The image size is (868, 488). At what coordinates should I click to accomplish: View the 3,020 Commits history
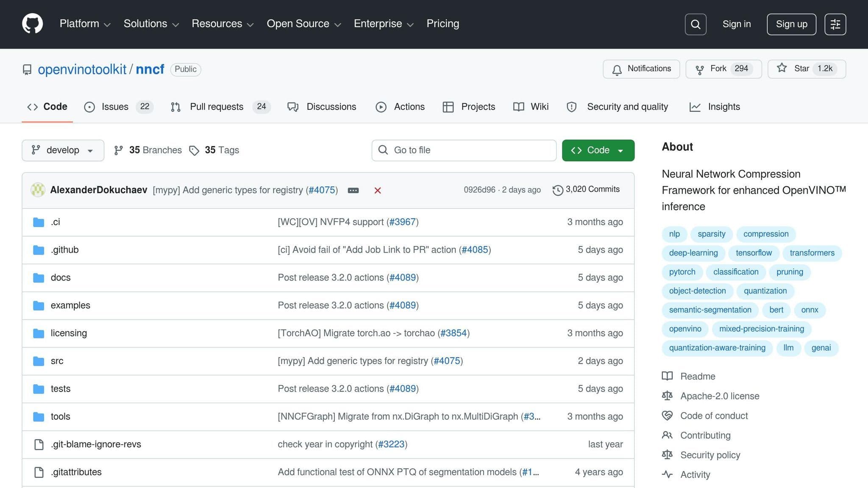(586, 190)
